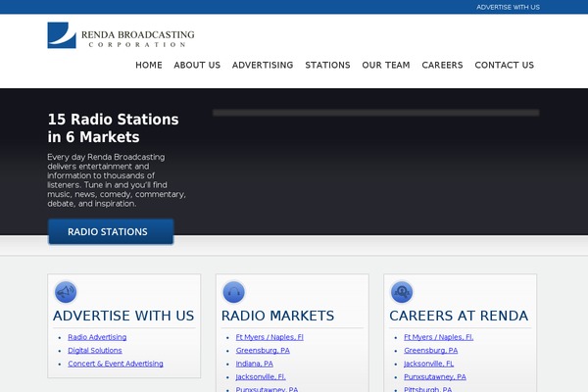Open Ft Myers / Naples under Careers
The image size is (588, 392).
[439, 337]
